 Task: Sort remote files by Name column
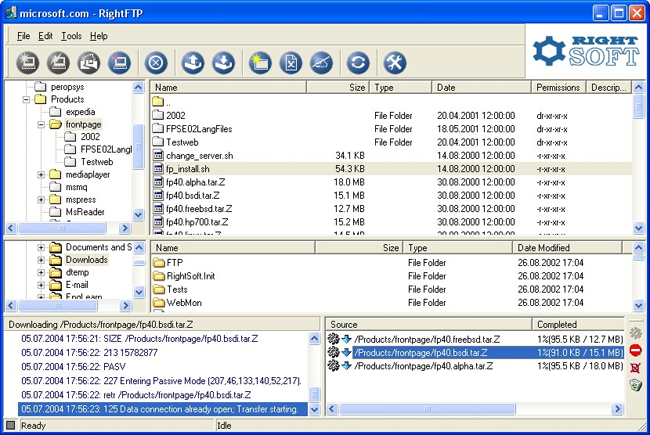tap(228, 87)
